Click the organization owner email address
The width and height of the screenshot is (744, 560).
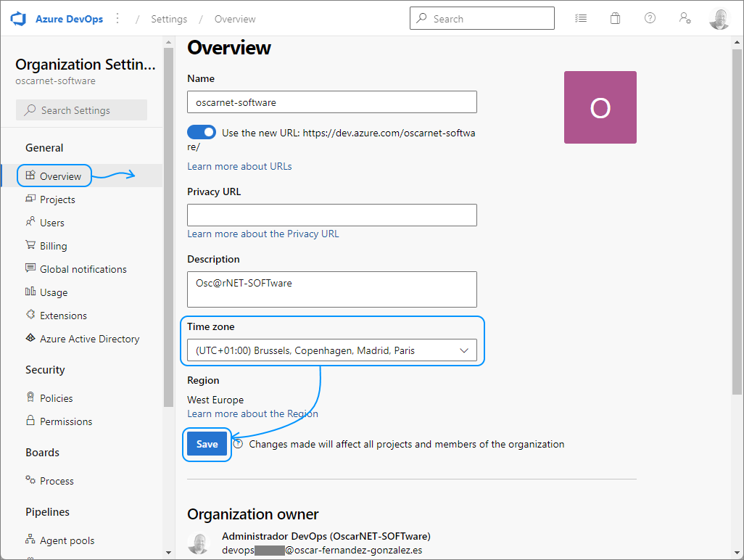coord(322,550)
